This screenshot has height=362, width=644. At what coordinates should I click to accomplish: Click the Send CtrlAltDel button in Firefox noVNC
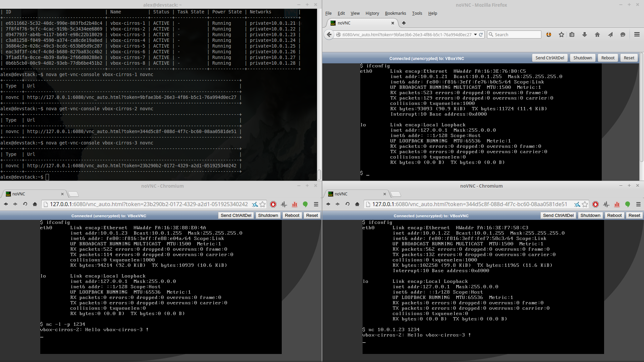coord(550,58)
